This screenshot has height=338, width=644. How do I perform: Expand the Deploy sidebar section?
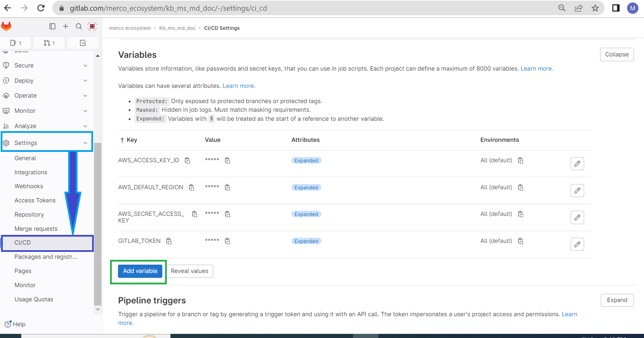pos(46,81)
